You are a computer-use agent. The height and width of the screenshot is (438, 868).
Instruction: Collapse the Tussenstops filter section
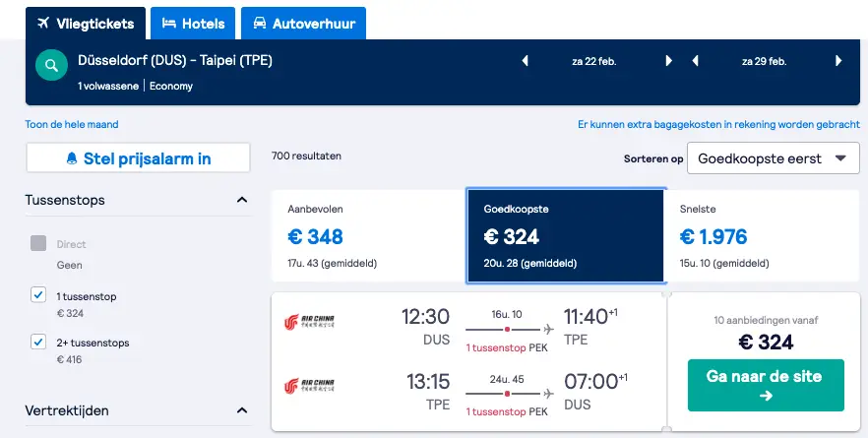(x=242, y=200)
